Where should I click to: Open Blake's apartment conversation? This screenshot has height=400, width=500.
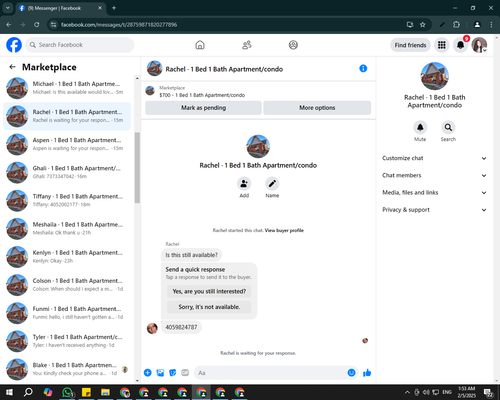tap(67, 369)
